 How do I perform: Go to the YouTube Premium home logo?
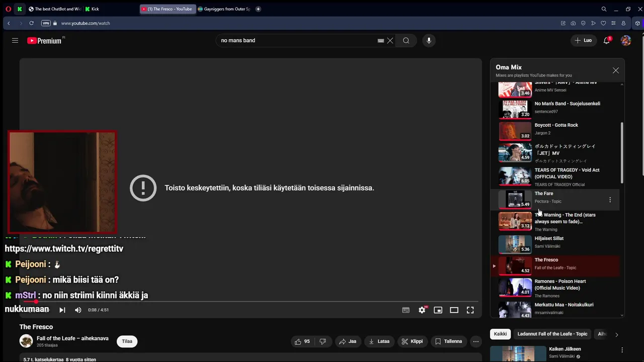coord(45,41)
